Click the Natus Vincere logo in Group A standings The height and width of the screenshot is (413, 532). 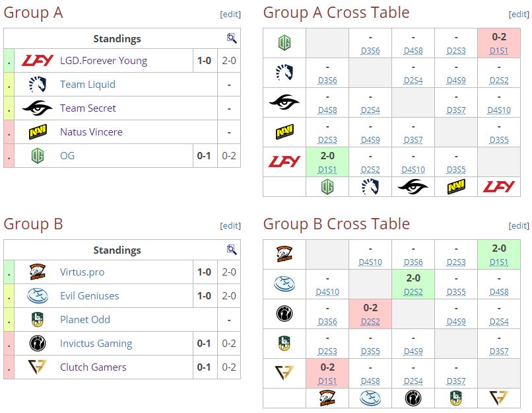point(38,132)
